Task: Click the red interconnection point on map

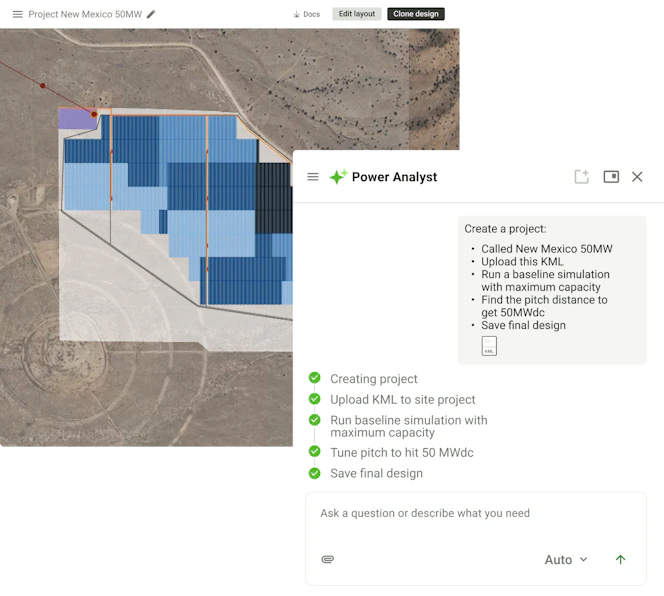Action: tap(94, 114)
